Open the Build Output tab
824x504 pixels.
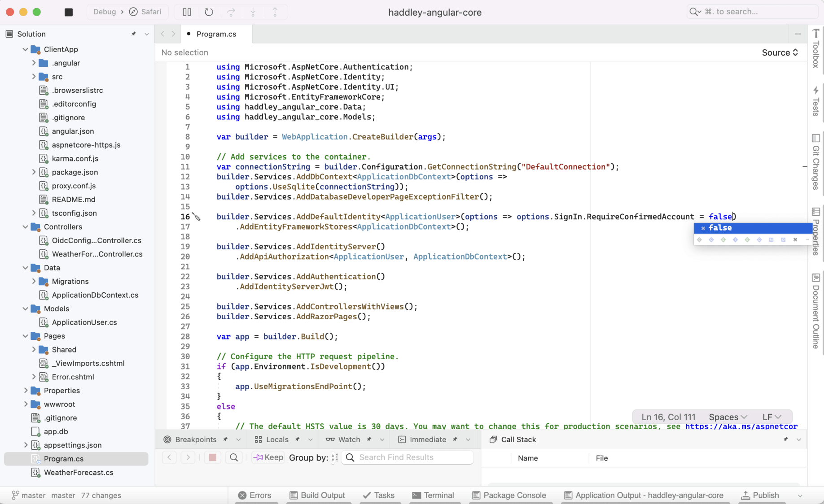point(317,495)
